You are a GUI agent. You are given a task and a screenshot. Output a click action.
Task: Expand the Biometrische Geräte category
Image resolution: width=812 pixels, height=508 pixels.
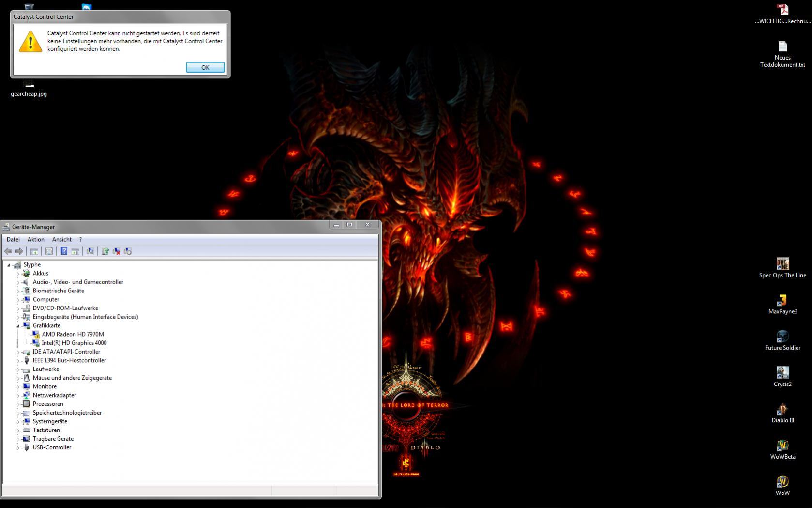(x=18, y=291)
